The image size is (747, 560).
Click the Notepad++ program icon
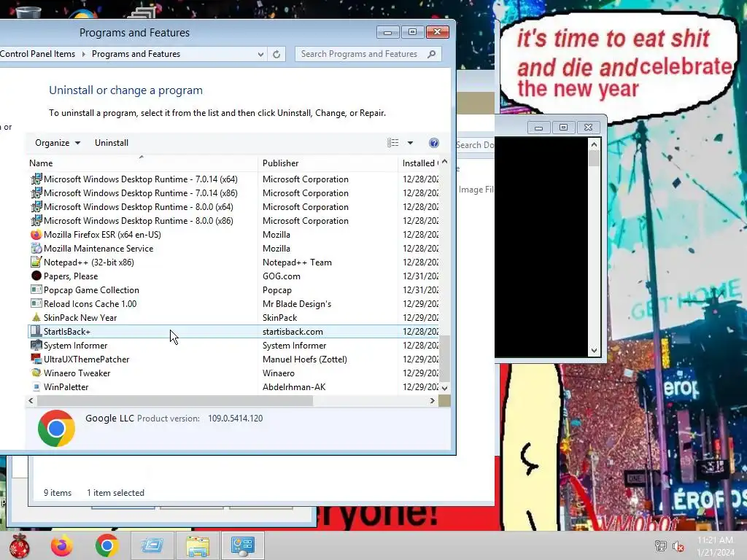coord(36,262)
